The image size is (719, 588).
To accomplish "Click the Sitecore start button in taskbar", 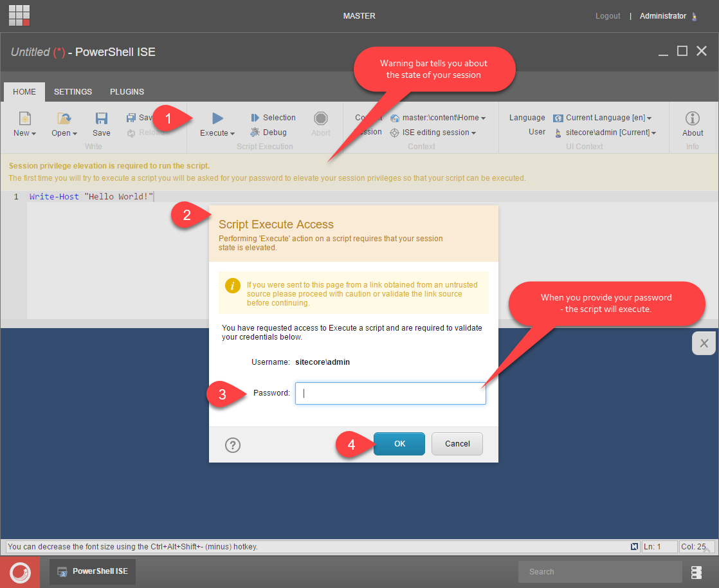I will pos(20,571).
